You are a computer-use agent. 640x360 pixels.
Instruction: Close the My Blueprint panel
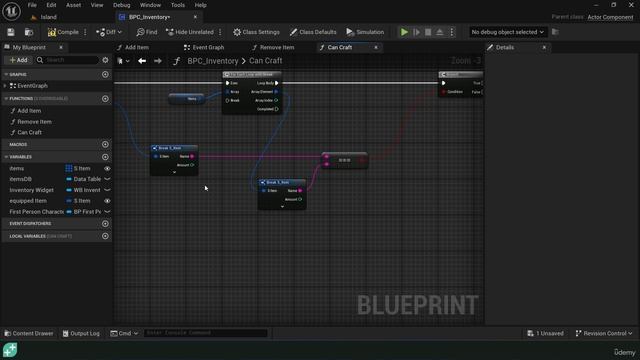click(61, 47)
